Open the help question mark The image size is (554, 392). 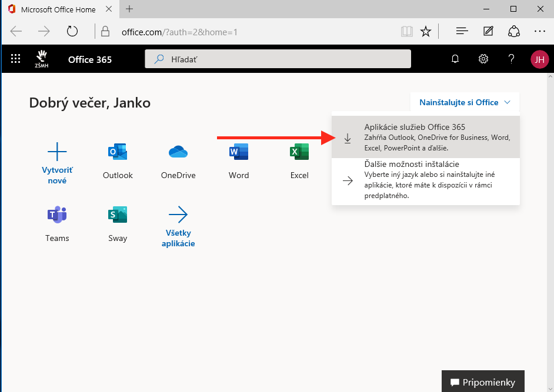[x=511, y=59]
